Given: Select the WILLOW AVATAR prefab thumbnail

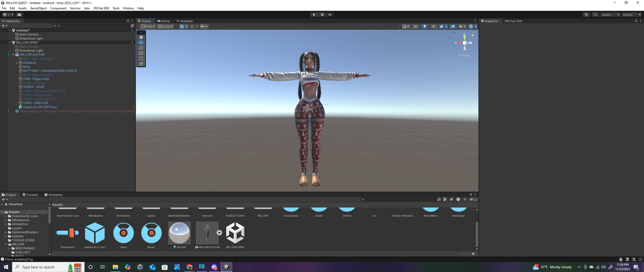Looking at the screenshot, I should click(207, 233).
